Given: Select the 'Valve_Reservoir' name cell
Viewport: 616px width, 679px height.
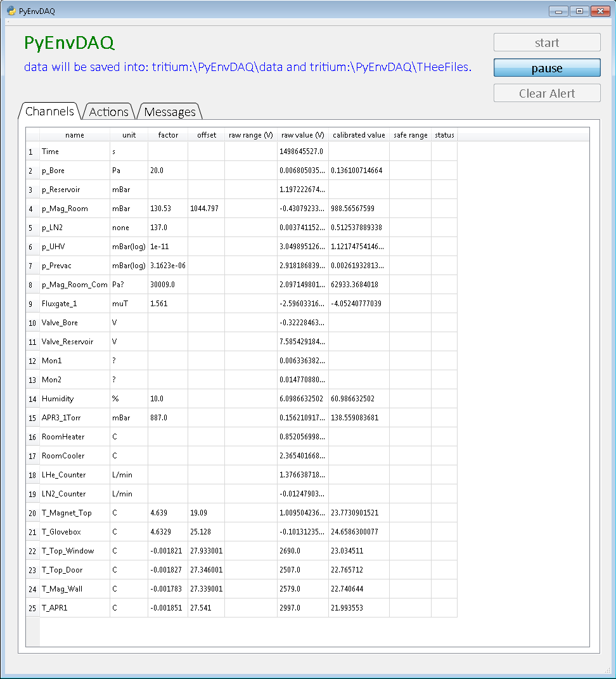Looking at the screenshot, I should 75,342.
